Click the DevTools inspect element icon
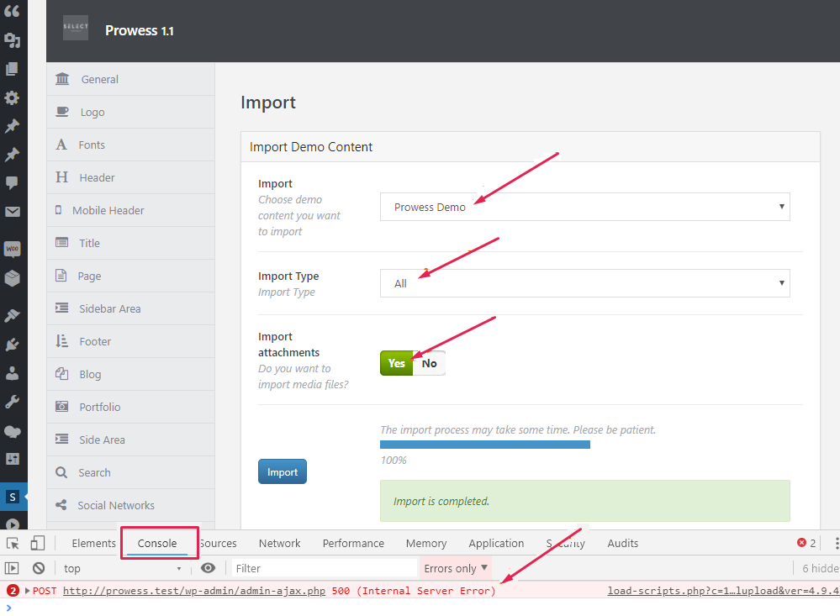 click(x=13, y=544)
